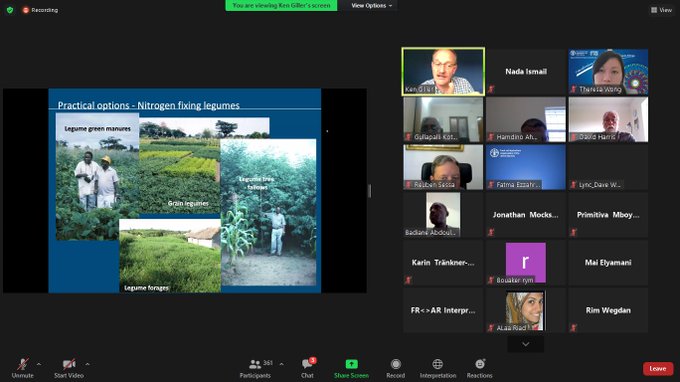
Task: Select Rim Wegdan participant tile
Action: pos(608,310)
